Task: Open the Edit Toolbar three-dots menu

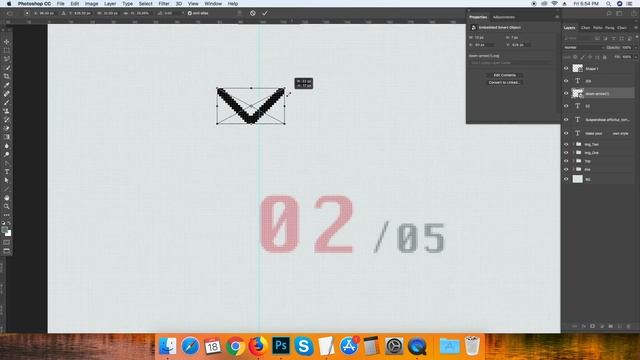Action: coord(7,215)
